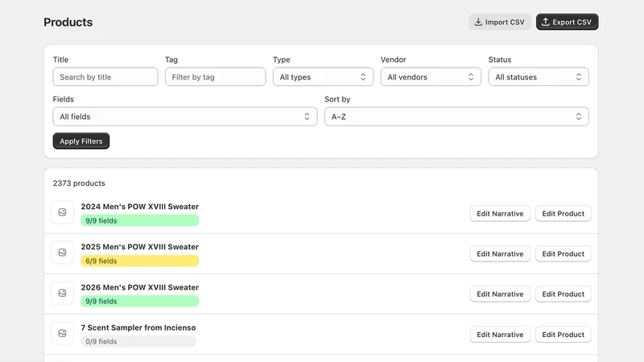644x362 pixels.
Task: Click the yellow 6/9 fields progress bar
Action: 139,261
